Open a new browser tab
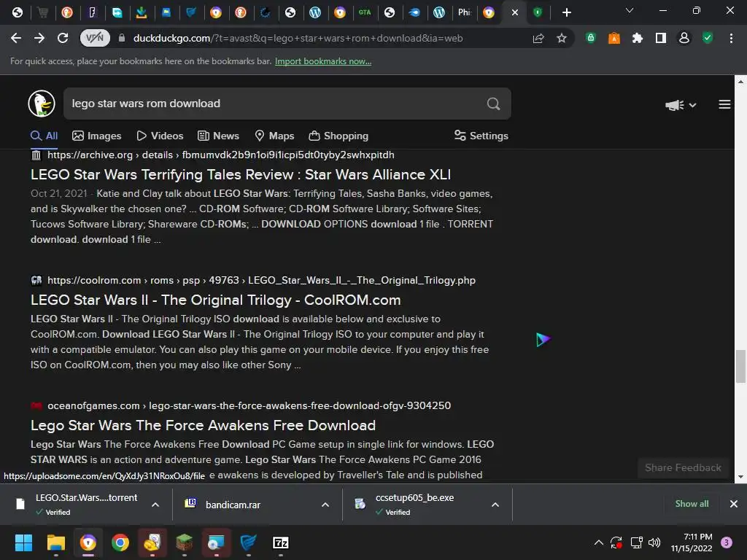Image resolution: width=747 pixels, height=560 pixels. tap(566, 12)
